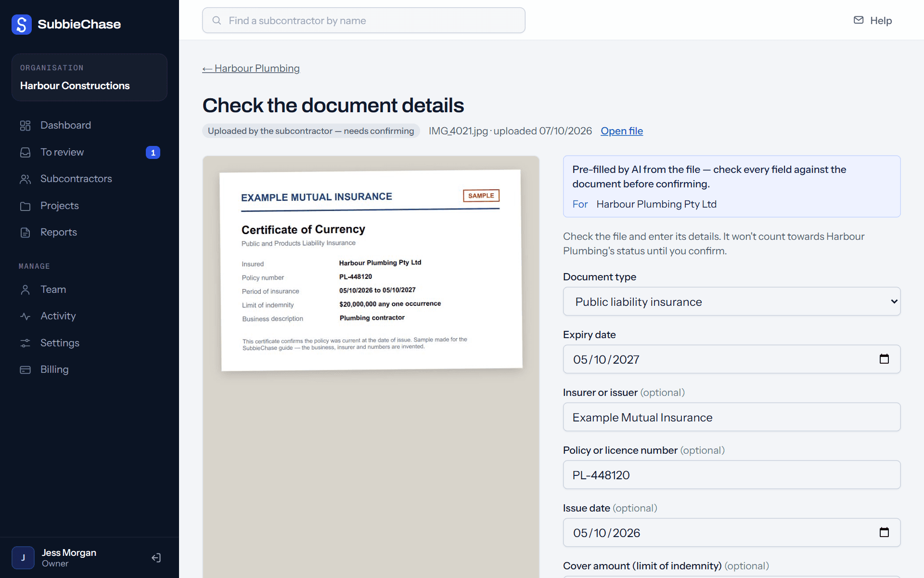The width and height of the screenshot is (924, 578).
Task: Click the Dashboard grid icon
Action: [x=25, y=126]
